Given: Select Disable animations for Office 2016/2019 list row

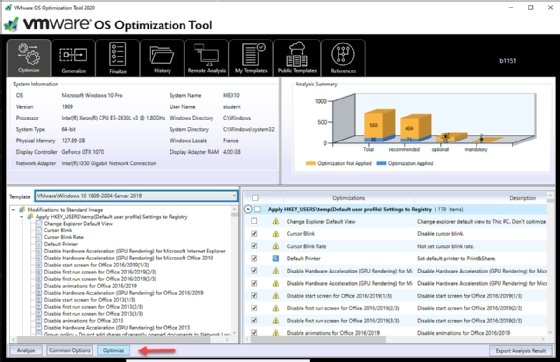Looking at the screenshot, I should (x=395, y=333).
